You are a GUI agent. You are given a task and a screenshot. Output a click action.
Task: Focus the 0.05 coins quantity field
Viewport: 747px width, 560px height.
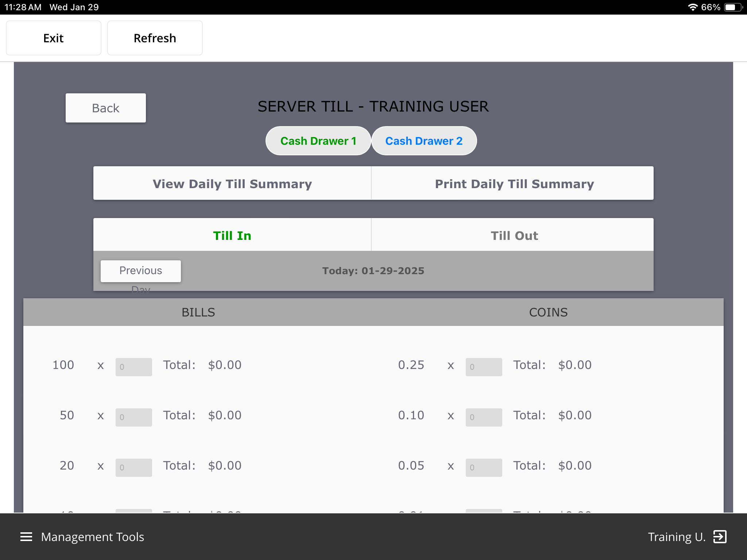pyautogui.click(x=484, y=467)
